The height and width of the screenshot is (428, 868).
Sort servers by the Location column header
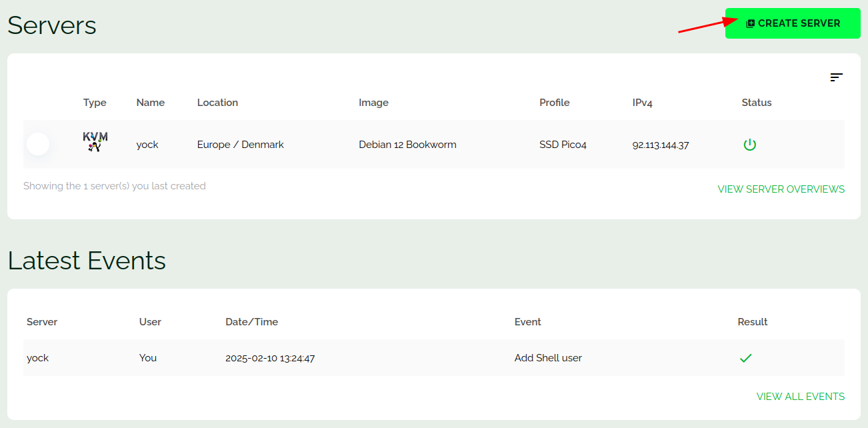(217, 103)
